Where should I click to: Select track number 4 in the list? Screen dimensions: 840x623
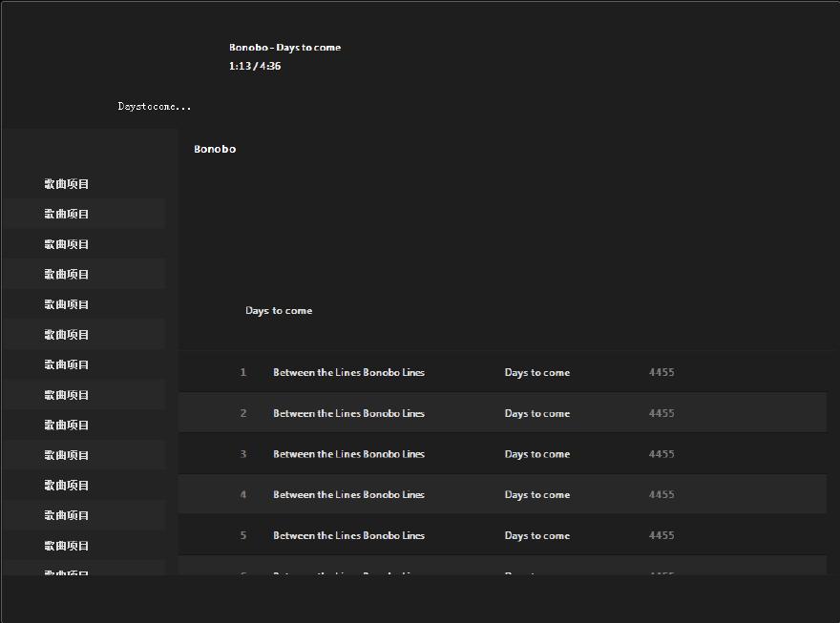pyautogui.click(x=243, y=494)
